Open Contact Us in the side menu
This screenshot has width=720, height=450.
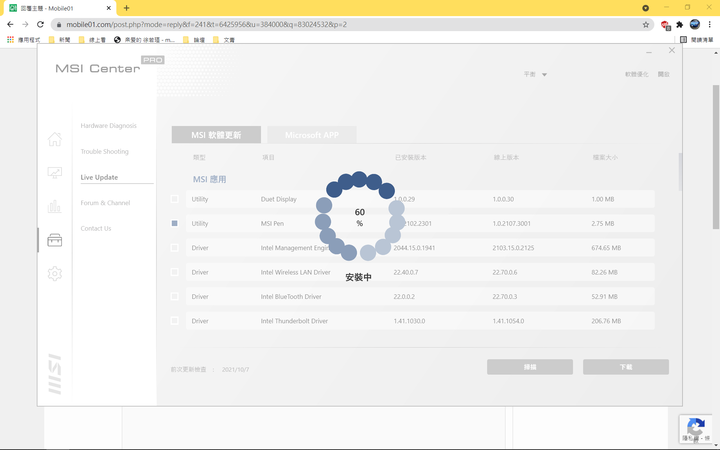96,228
